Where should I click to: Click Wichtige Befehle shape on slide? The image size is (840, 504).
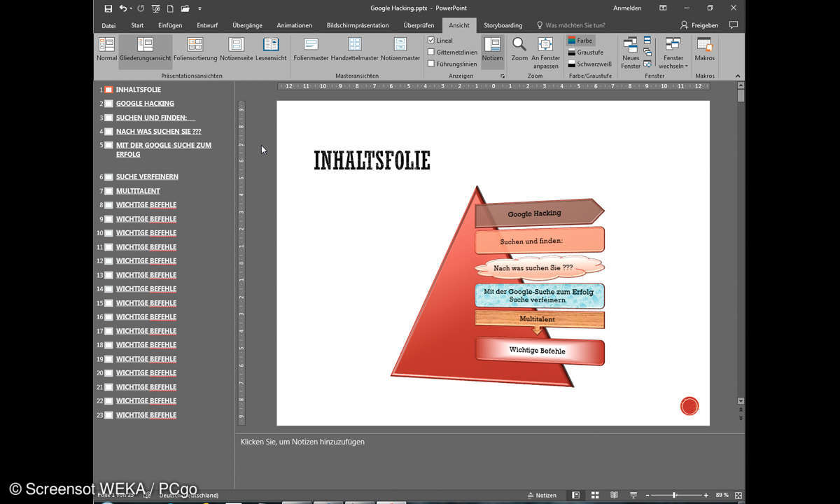click(539, 351)
